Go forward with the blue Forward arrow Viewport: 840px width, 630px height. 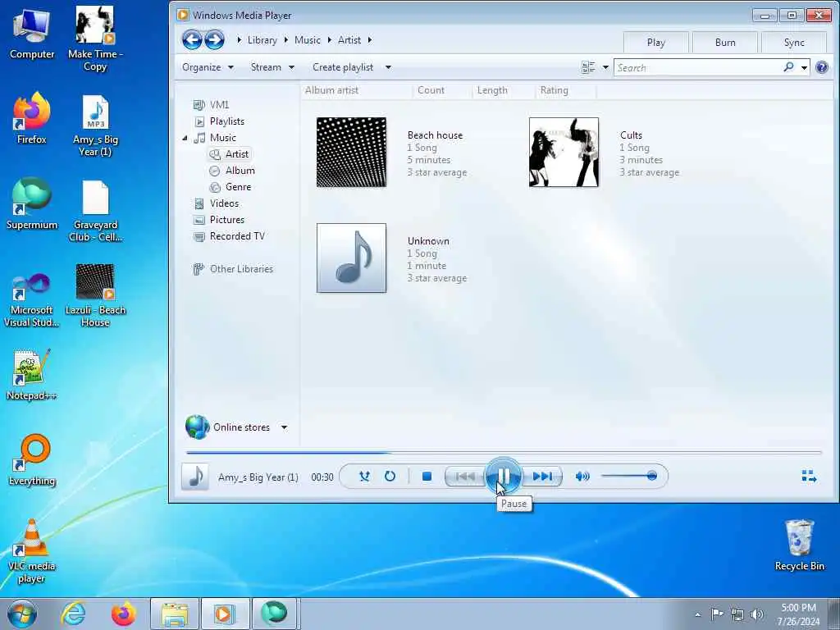(214, 40)
